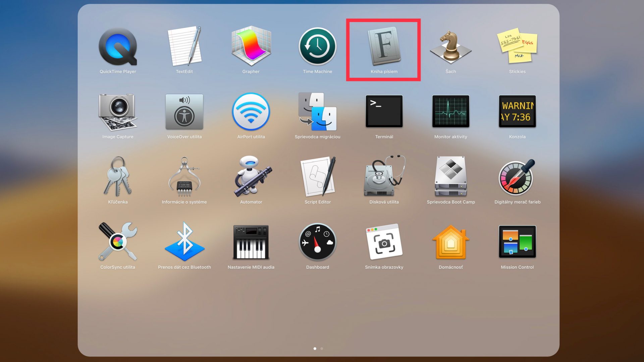644x362 pixels.
Task: Open Sprievodca migráciou
Action: point(317,112)
